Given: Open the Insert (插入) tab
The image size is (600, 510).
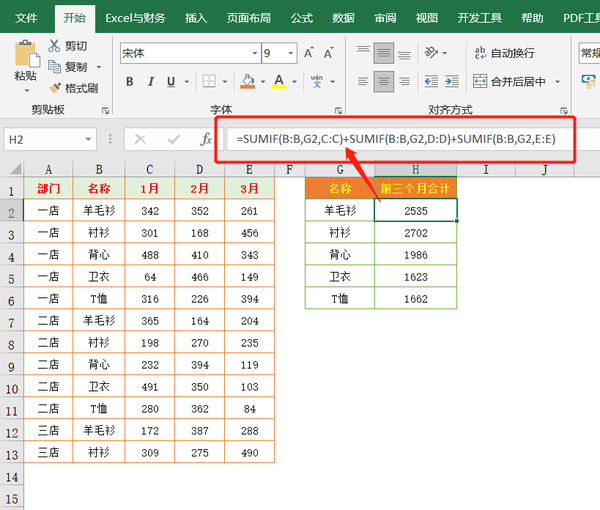Looking at the screenshot, I should click(197, 18).
